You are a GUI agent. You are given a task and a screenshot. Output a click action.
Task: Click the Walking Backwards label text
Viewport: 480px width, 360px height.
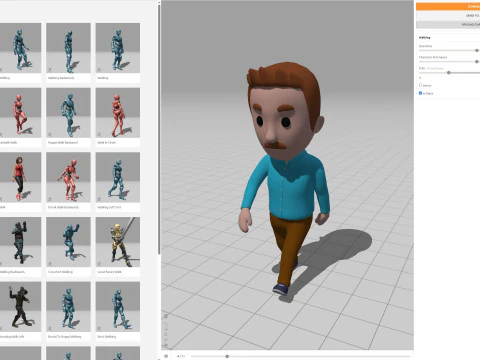point(61,78)
